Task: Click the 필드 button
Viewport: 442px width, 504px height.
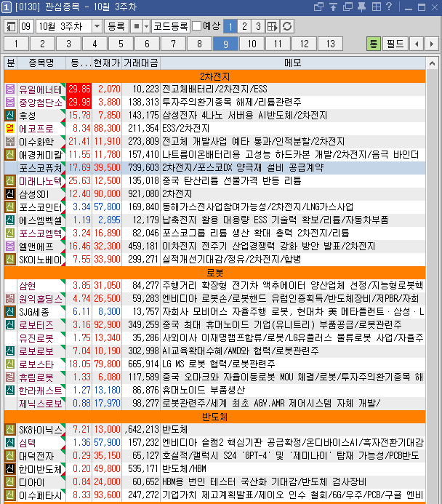Action: pos(395,44)
